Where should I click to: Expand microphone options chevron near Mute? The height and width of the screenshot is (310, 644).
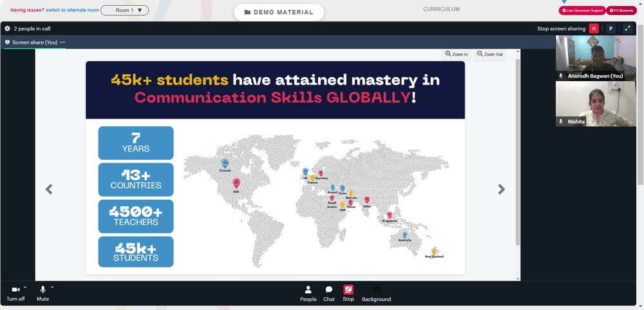pyautogui.click(x=52, y=287)
